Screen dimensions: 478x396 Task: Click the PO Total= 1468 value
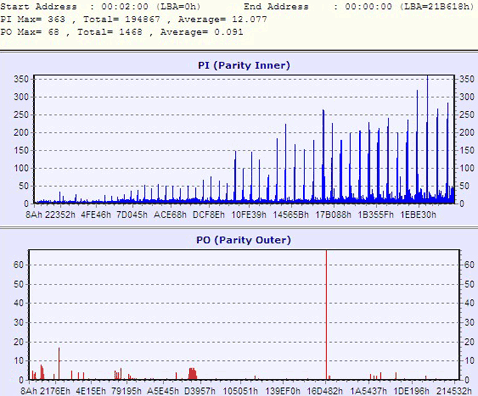tap(110, 32)
